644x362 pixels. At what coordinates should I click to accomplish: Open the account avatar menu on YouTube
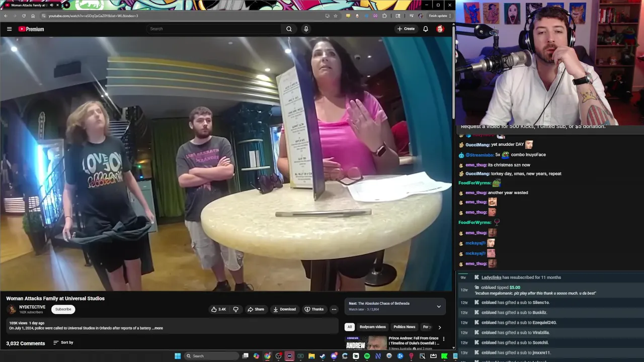[x=440, y=29]
